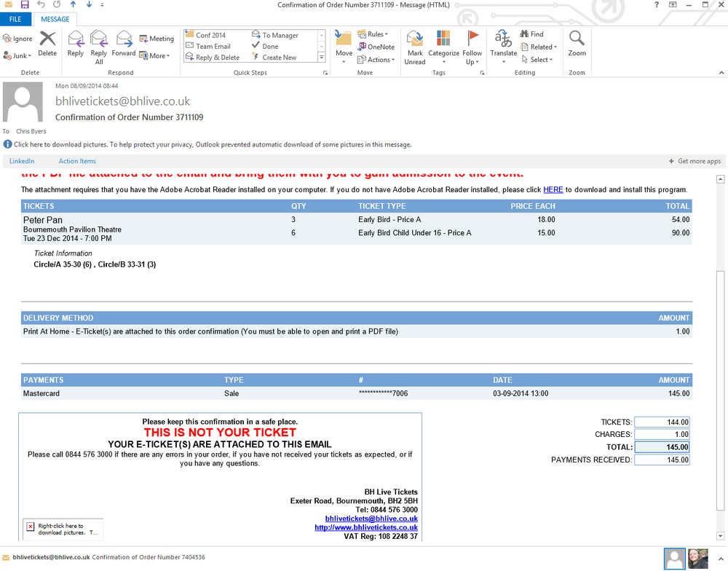Viewport: 728px width, 571px height.
Task: Click the masked card number ending 7006
Action: pos(383,393)
